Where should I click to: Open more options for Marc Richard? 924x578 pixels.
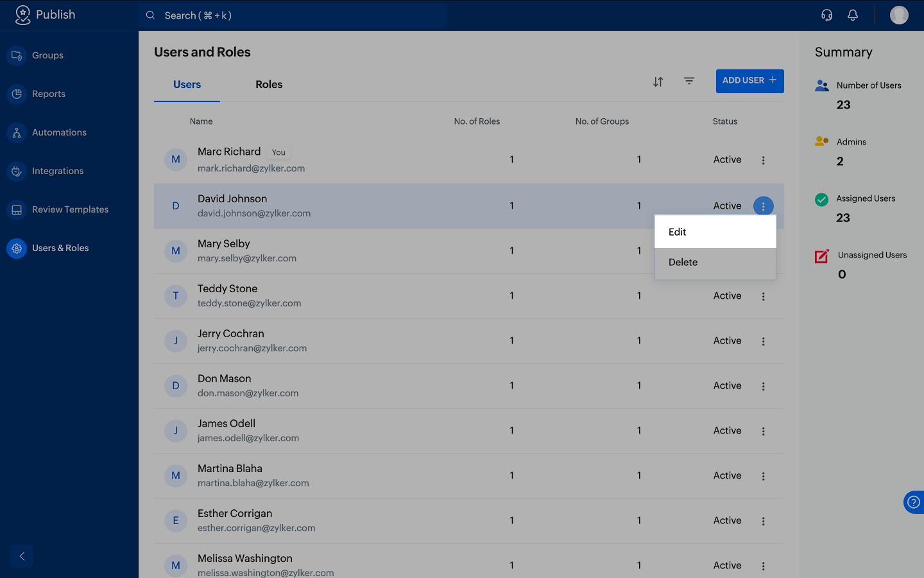[763, 160]
